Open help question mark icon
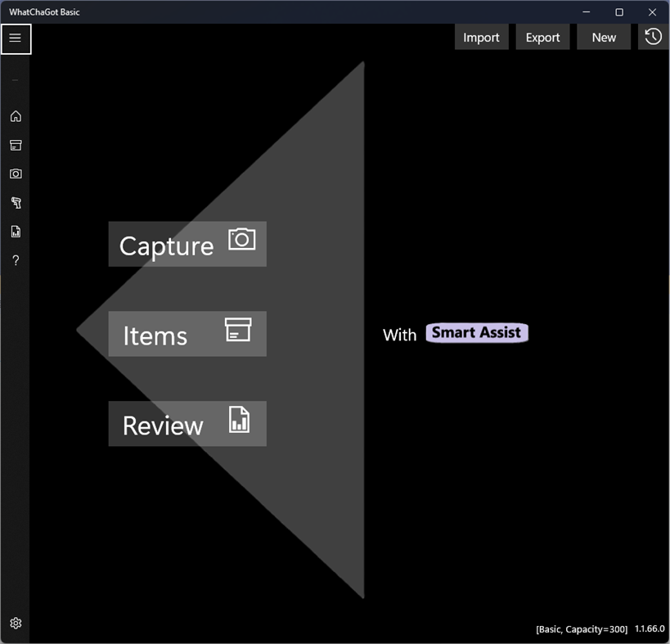The image size is (670, 644). pyautogui.click(x=16, y=260)
